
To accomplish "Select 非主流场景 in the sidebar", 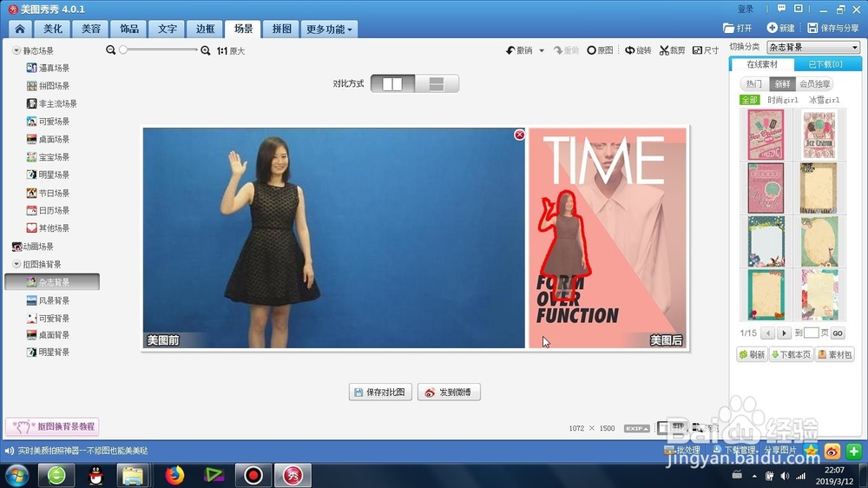I will coord(52,103).
